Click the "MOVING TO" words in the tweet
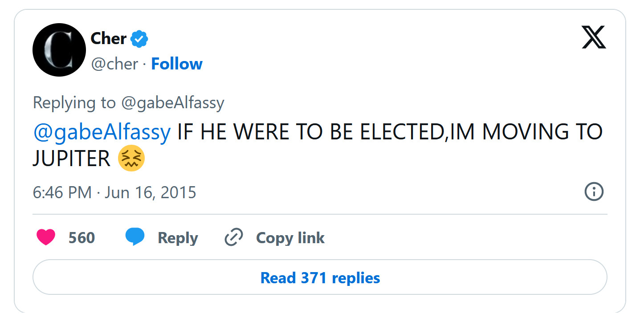This screenshot has width=644, height=330. [542, 132]
